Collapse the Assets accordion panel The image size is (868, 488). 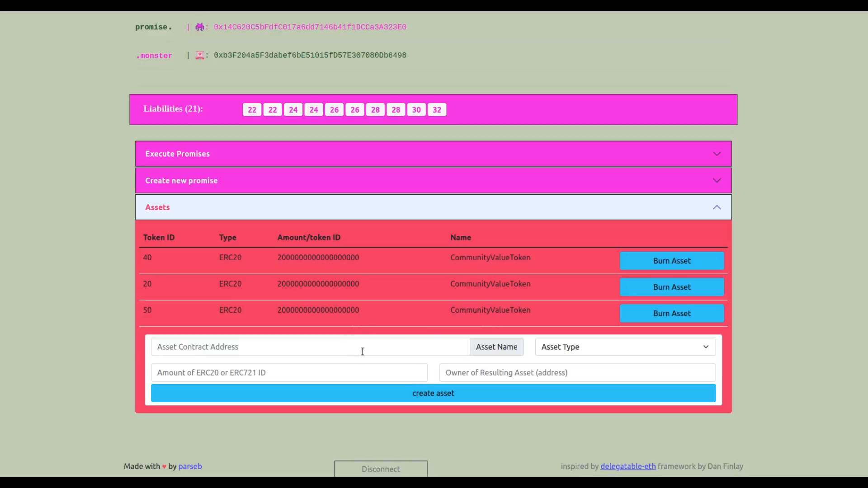tap(717, 207)
